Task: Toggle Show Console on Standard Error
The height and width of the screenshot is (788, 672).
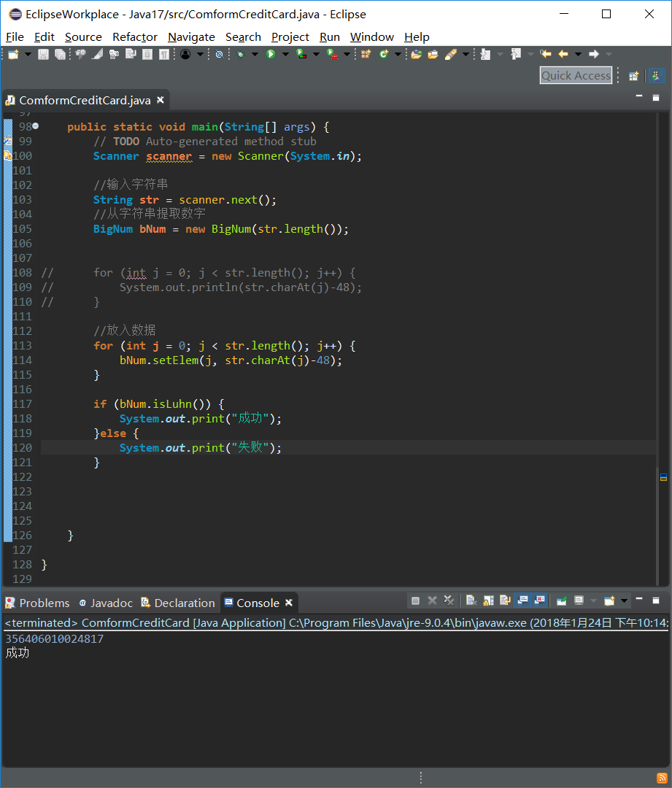Action: pyautogui.click(x=539, y=600)
